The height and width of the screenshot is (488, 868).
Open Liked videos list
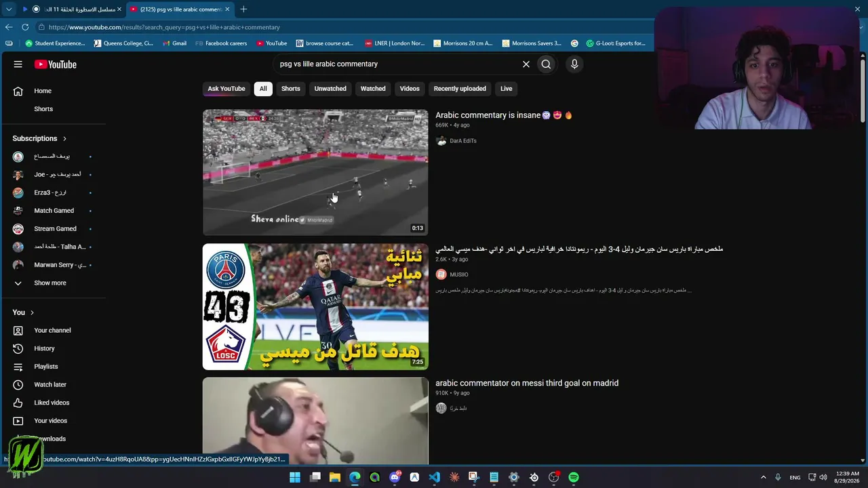click(53, 403)
